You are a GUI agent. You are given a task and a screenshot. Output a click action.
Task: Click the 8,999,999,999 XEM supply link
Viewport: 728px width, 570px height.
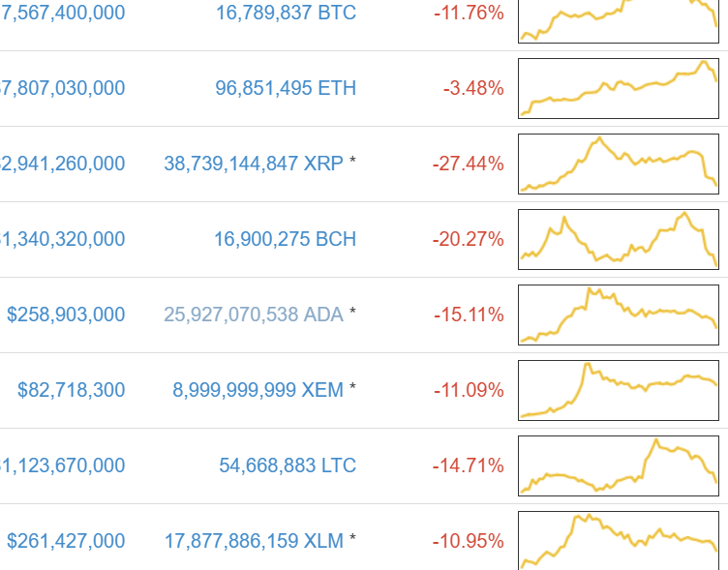coord(258,390)
